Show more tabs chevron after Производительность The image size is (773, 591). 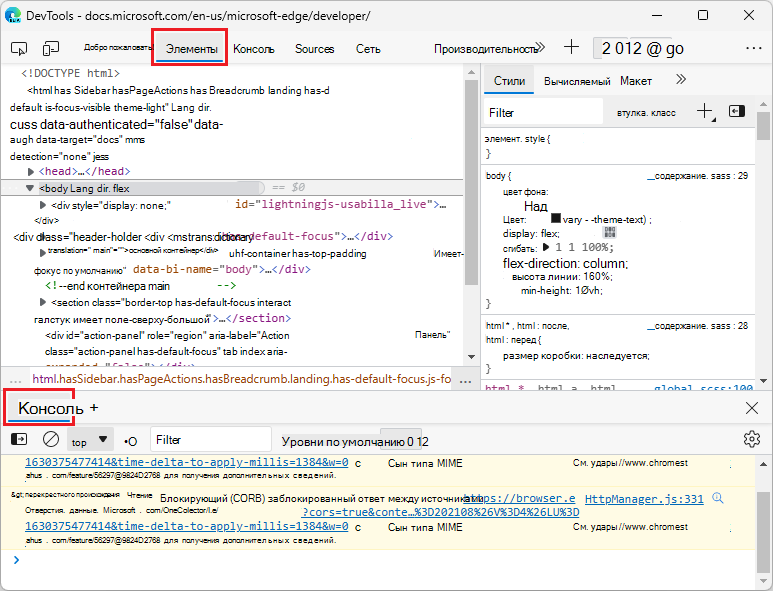tap(541, 48)
